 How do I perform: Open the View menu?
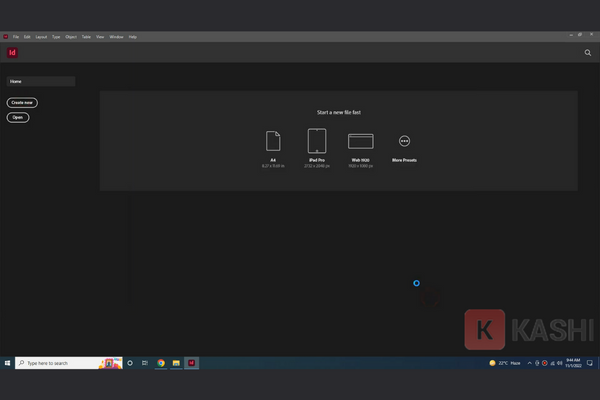pos(100,37)
